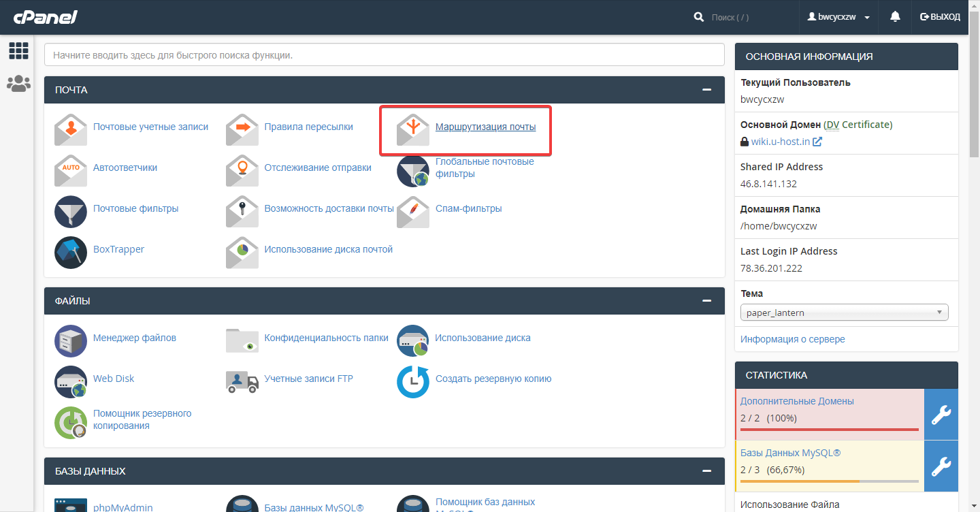
Task: Collapse the БАЗЫ ДАННЫХ section
Action: click(707, 471)
